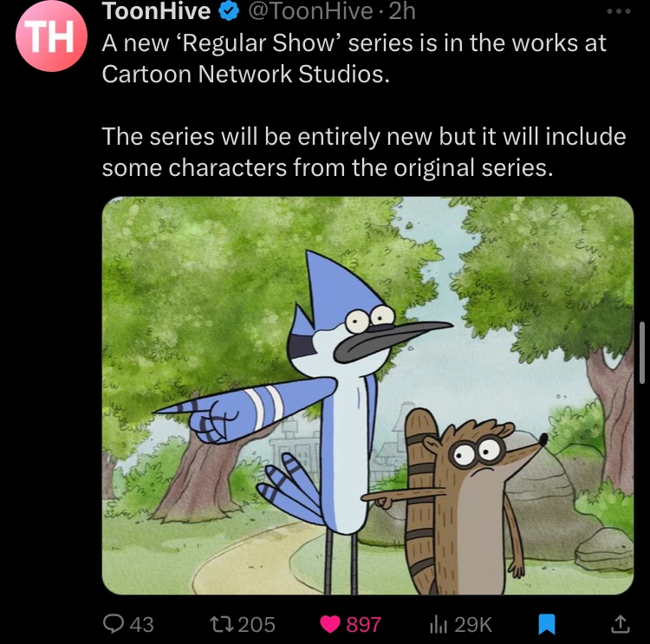
Task: Click the share upload arrow icon
Action: pos(621,624)
